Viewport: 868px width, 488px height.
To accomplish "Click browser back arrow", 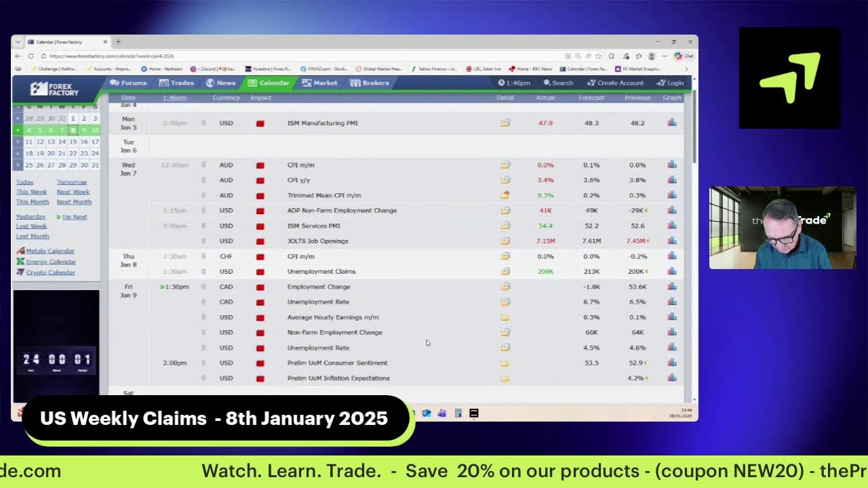I will [x=18, y=56].
